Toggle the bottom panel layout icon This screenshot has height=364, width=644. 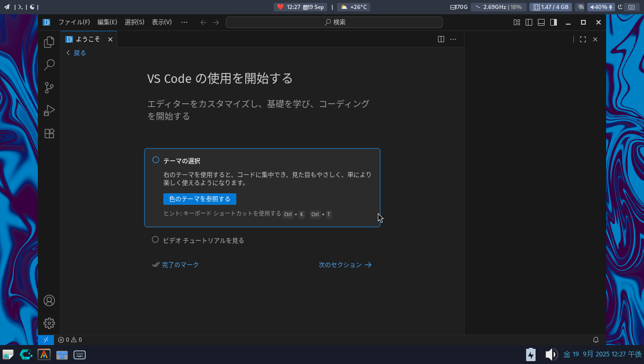(x=541, y=22)
